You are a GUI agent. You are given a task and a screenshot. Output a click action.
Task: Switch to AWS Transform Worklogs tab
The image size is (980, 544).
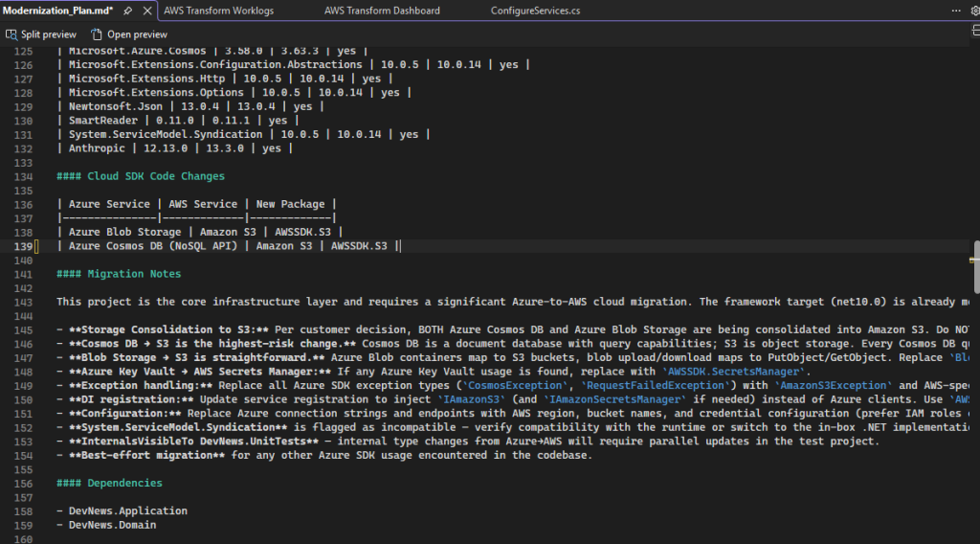coord(219,11)
